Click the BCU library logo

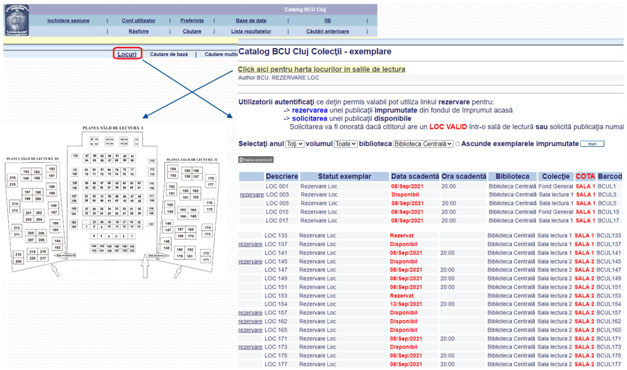tap(16, 20)
